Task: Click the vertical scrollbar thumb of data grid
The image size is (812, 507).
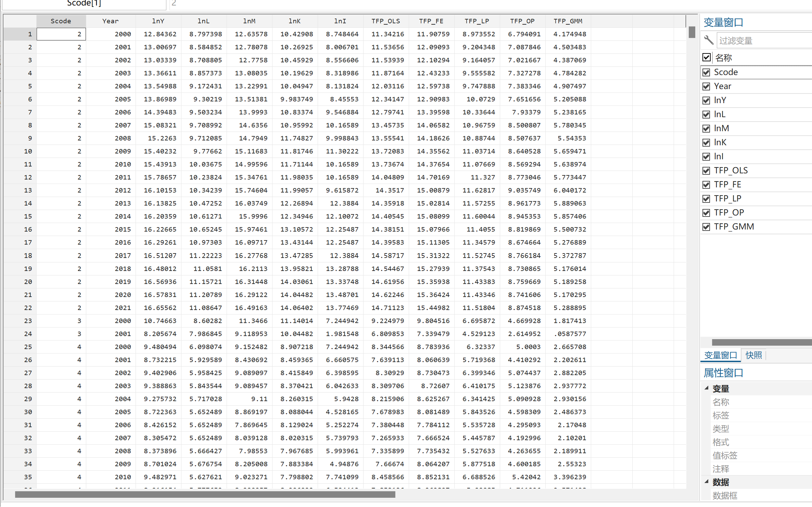Action: click(x=692, y=33)
